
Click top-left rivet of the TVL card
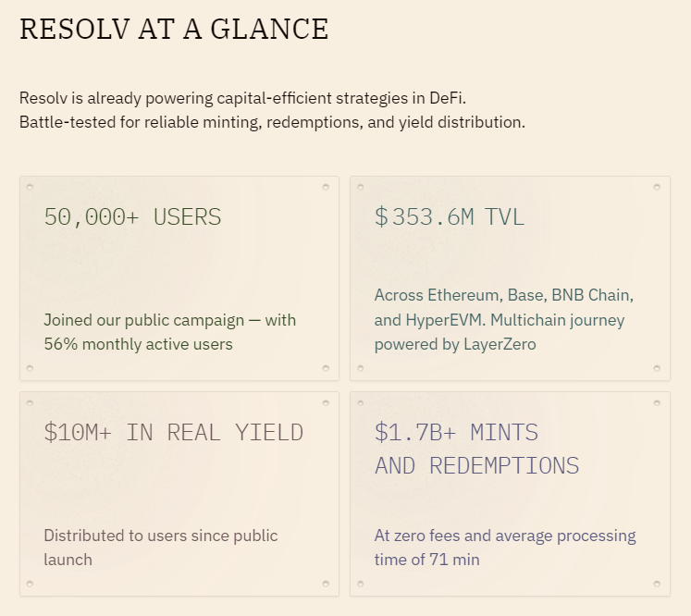[361, 187]
